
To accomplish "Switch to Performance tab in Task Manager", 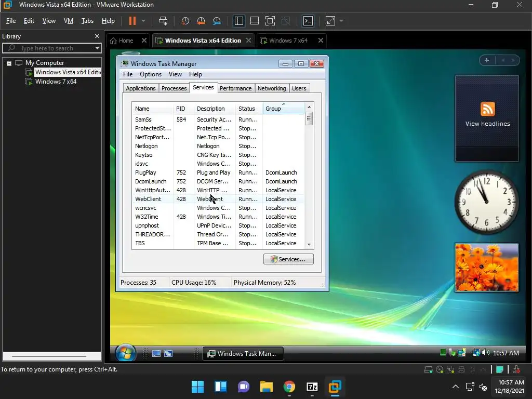I will point(236,88).
